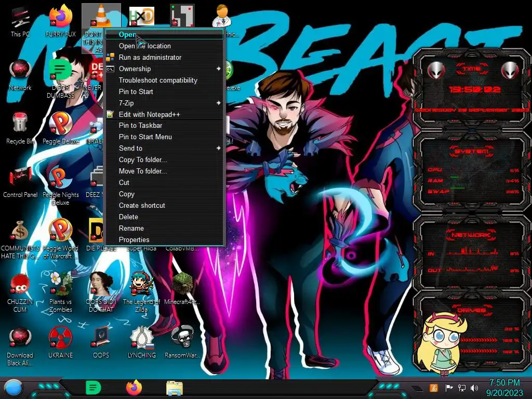Choose the plain Copy menu entry

pyautogui.click(x=165, y=194)
